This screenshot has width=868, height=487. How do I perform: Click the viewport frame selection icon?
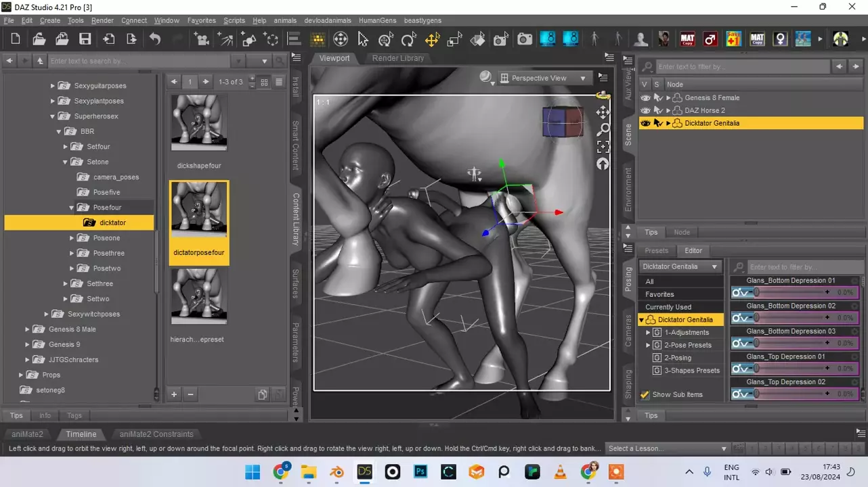tap(603, 147)
